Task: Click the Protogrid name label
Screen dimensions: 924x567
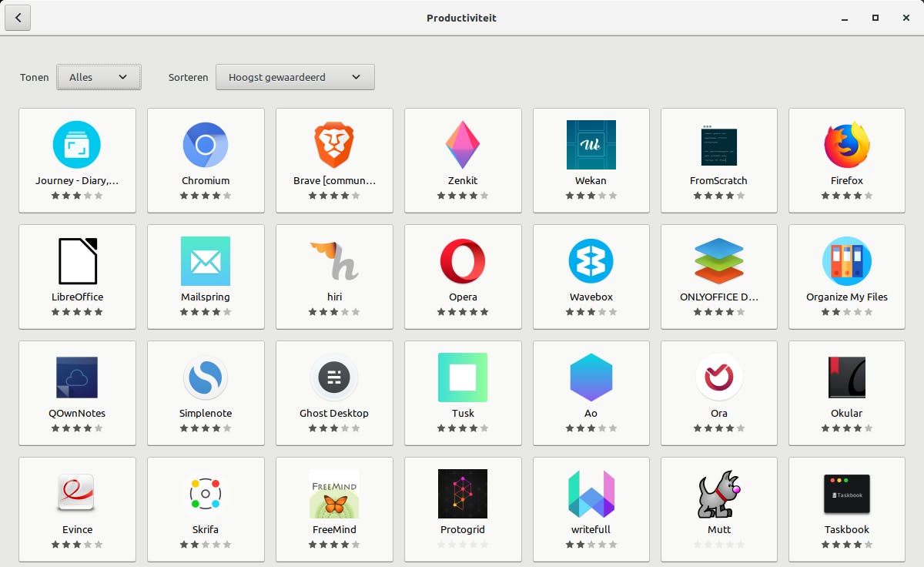Action: click(x=463, y=530)
